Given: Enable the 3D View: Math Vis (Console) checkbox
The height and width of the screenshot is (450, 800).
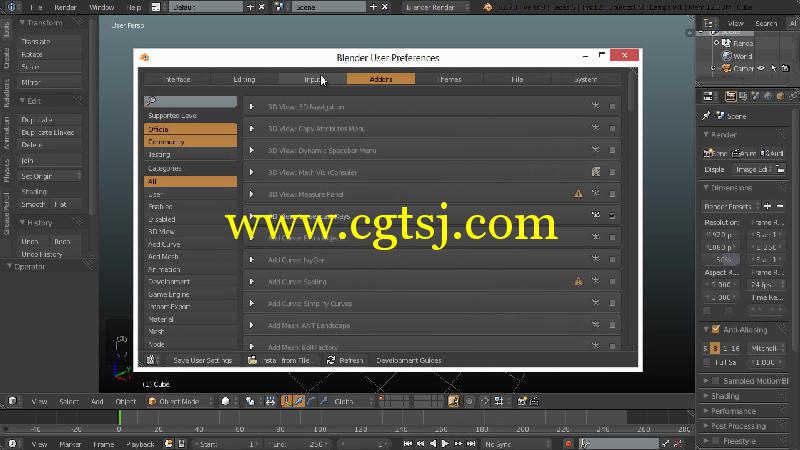Looking at the screenshot, I should click(x=612, y=172).
